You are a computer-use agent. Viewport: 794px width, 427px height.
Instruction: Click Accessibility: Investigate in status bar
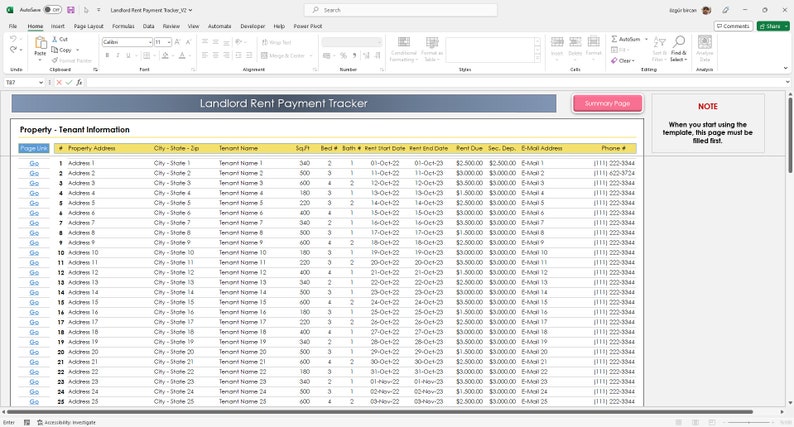66,422
